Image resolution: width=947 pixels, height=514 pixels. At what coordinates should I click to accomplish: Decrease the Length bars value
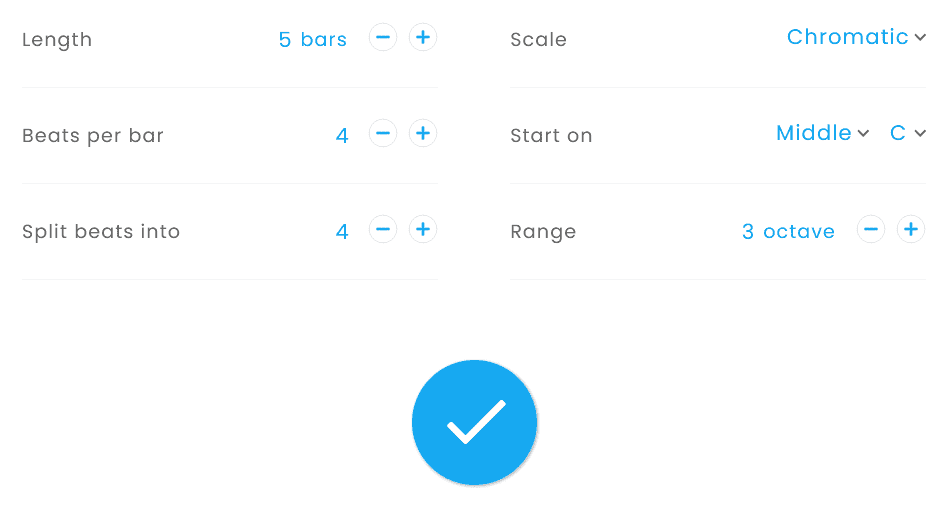coord(383,38)
